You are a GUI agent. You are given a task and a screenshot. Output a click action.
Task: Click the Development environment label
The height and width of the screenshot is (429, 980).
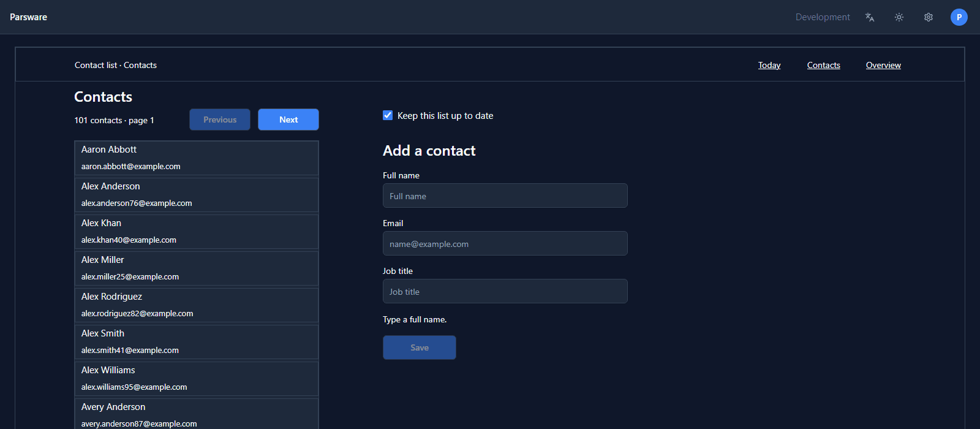[823, 17]
